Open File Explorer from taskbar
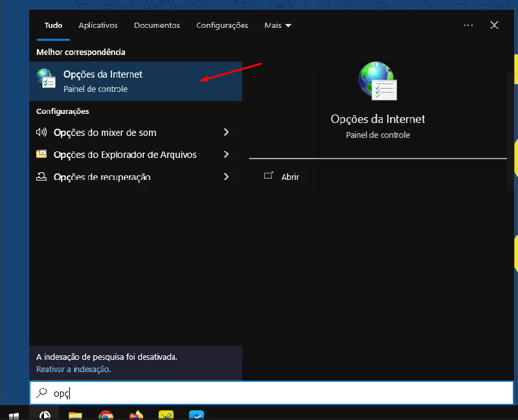518x420 pixels. point(75,415)
